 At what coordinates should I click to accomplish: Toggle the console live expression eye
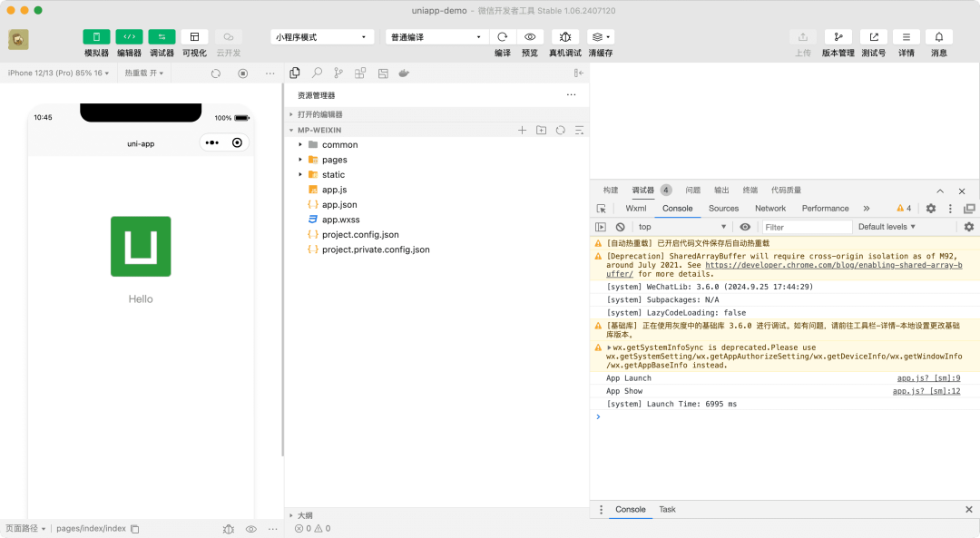(x=745, y=227)
